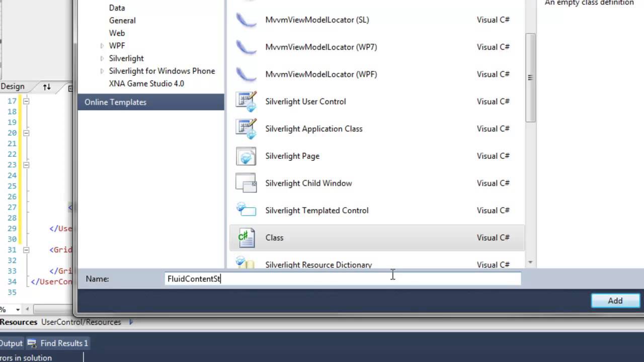The width and height of the screenshot is (644, 362).
Task: Choose the Silverlight Child Window icon
Action: pyautogui.click(x=247, y=183)
